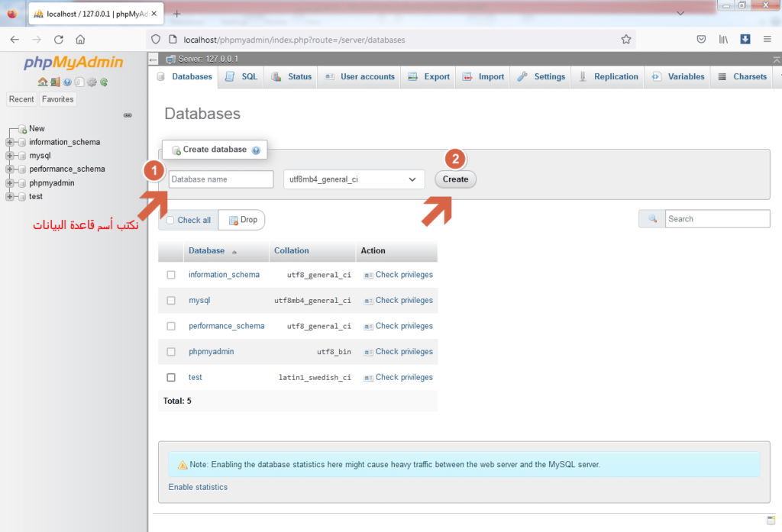This screenshot has width=782, height=532.
Task: Click the link-with-main-panel chain icon
Action: 128,115
